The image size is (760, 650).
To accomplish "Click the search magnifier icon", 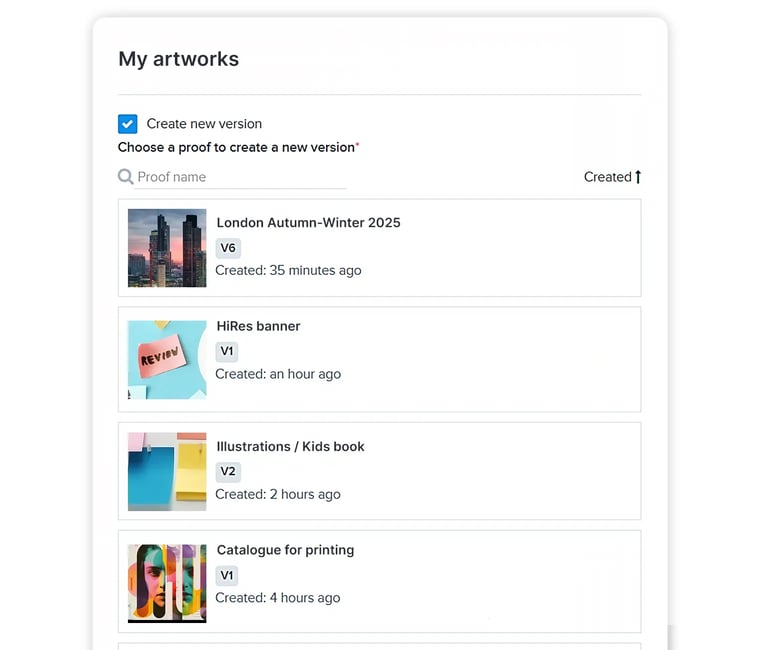I will click(x=126, y=177).
